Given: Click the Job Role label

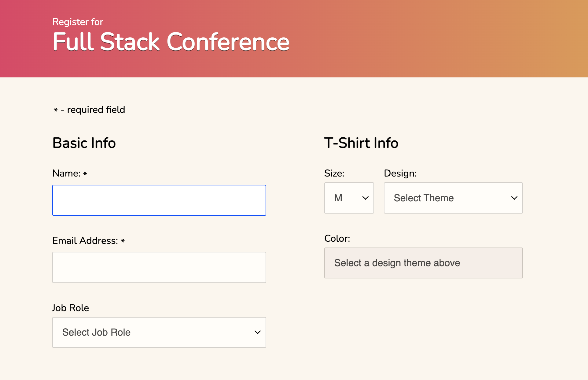Looking at the screenshot, I should pos(71,308).
